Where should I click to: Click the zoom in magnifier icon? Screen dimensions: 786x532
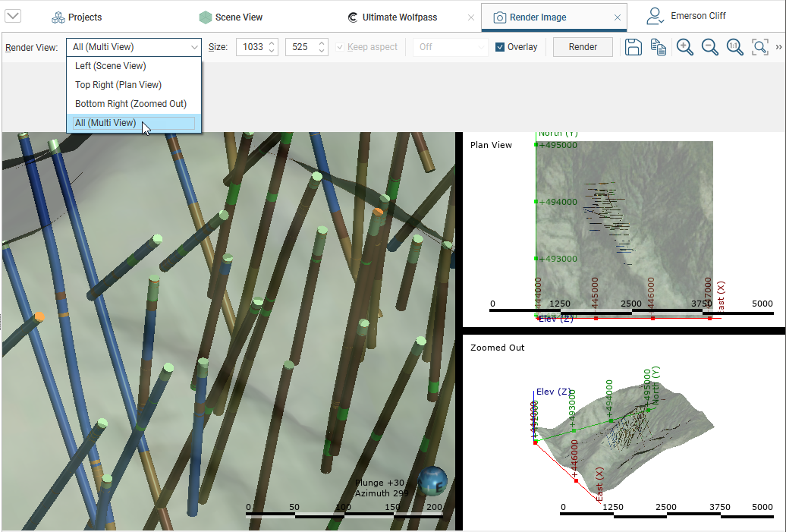(684, 47)
